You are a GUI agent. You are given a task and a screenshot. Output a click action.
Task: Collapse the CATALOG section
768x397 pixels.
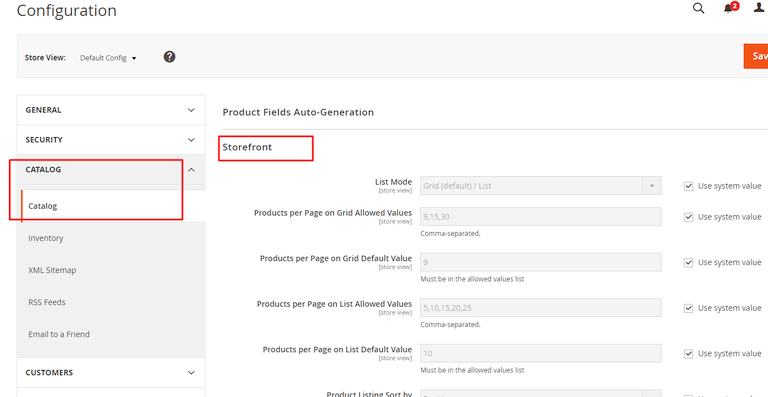click(x=111, y=169)
